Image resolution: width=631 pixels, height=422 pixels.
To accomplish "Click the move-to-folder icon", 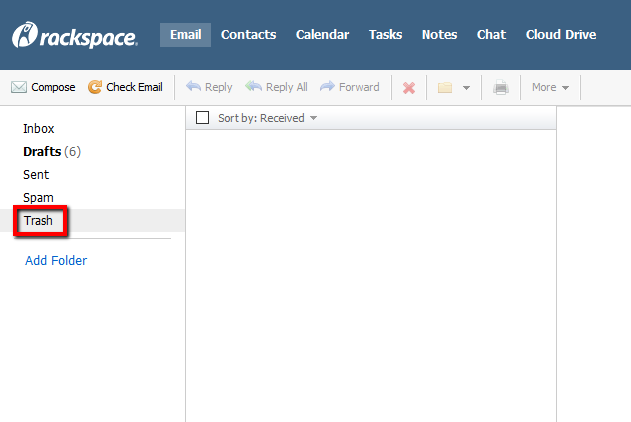I will coord(445,87).
